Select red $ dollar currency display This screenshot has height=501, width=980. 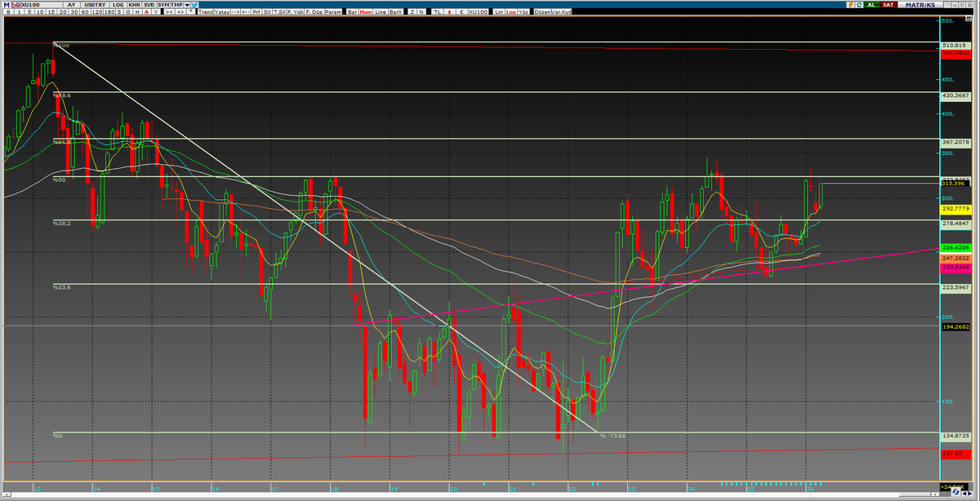(449, 12)
